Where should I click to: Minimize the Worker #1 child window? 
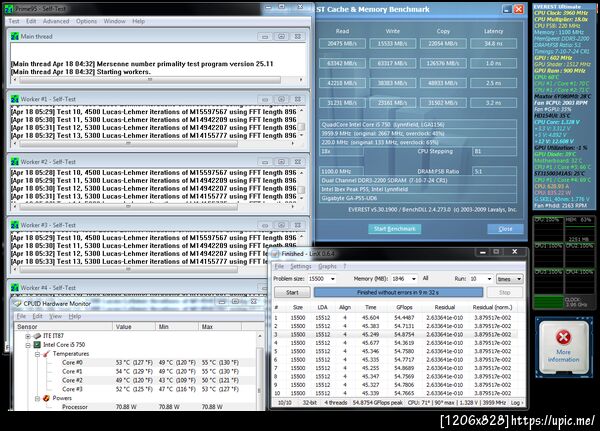coord(265,99)
